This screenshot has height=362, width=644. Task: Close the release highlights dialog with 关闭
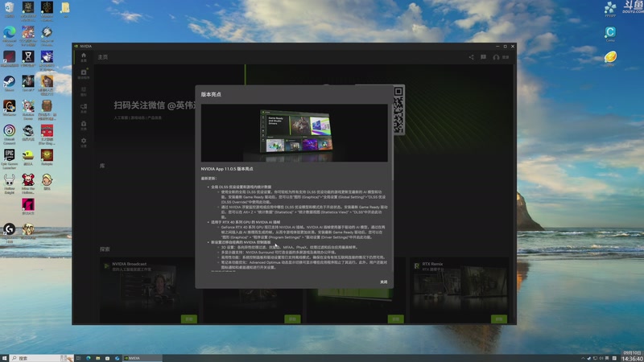coord(384,282)
